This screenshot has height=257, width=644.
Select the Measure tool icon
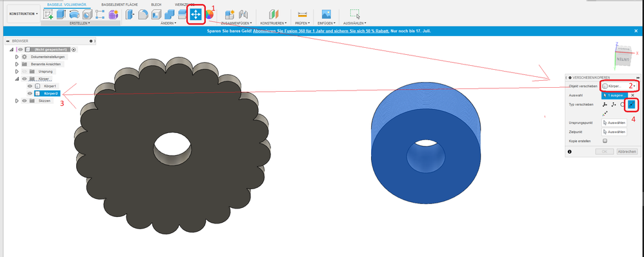[x=302, y=15]
